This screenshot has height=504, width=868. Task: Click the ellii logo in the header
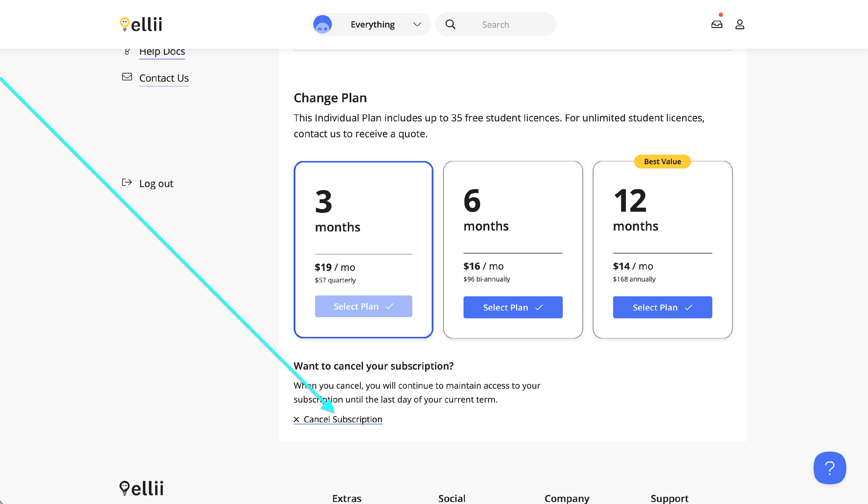click(141, 24)
